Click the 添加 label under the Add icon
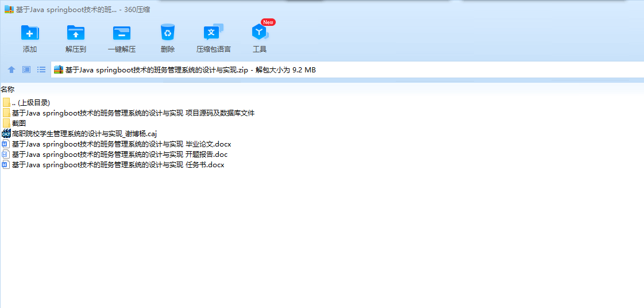Viewport: 644px width, 308px height. 30,49
